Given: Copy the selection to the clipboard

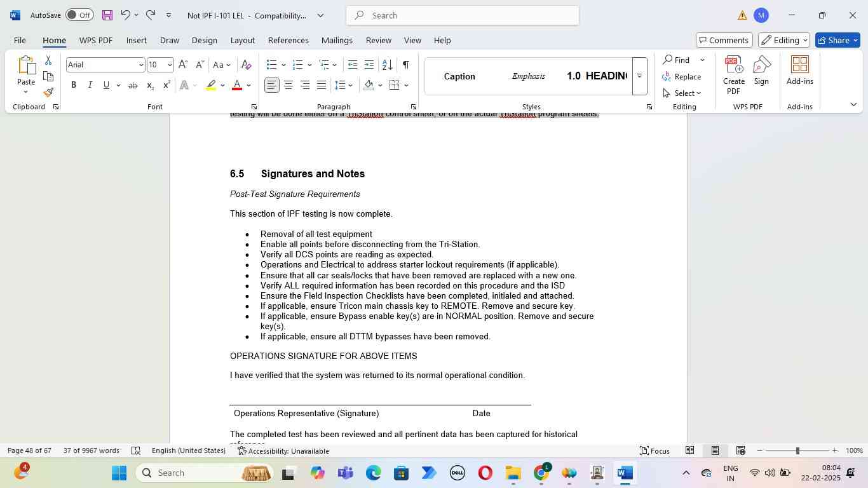Looking at the screenshot, I should pyautogui.click(x=48, y=76).
